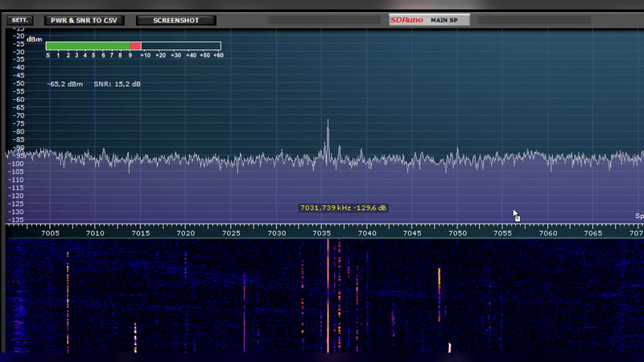Click the SNR 15,2 dB readout
This screenshot has width=644, height=362.
[117, 84]
